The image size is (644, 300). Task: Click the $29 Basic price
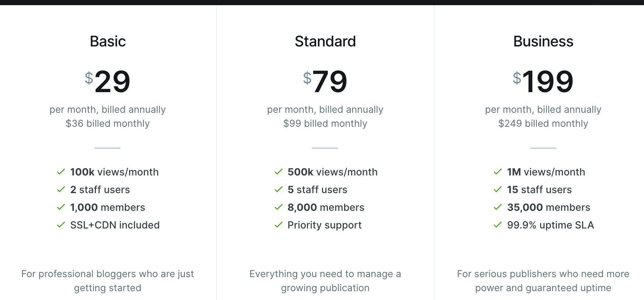click(x=108, y=81)
